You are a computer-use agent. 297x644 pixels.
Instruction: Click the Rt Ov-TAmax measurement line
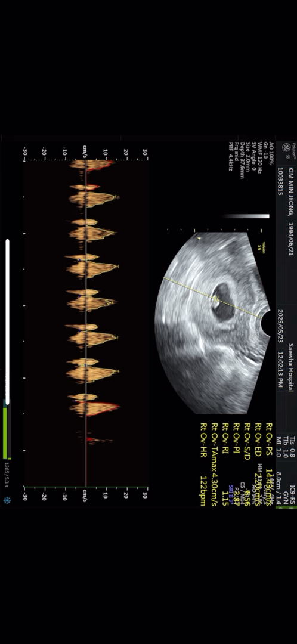coord(214,464)
